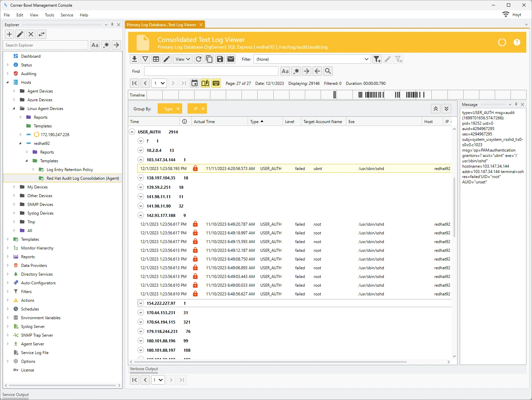
Task: Click the add filter funnel-plus icon
Action: pos(377,59)
